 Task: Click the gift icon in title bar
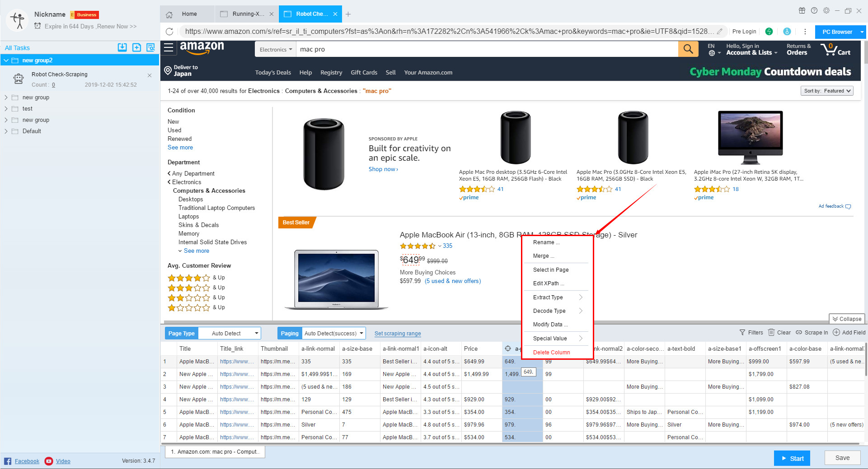point(802,11)
